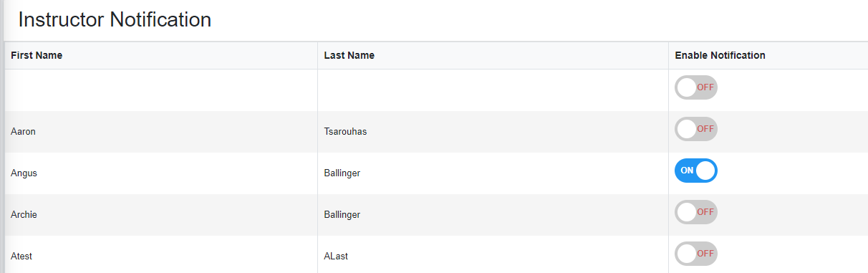Disable notification for Angus Ballinger
Viewport: 868px width, 273px height.
coord(696,171)
